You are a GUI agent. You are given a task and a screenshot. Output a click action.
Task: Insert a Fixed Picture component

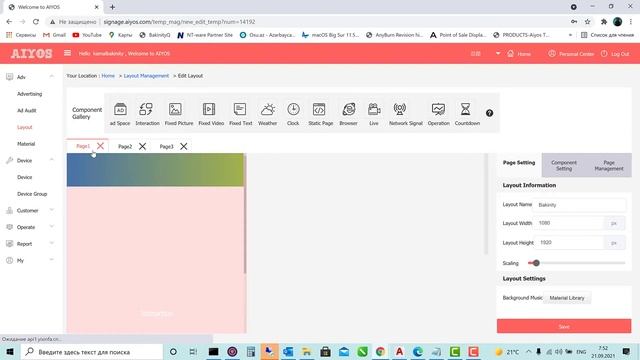179,114
